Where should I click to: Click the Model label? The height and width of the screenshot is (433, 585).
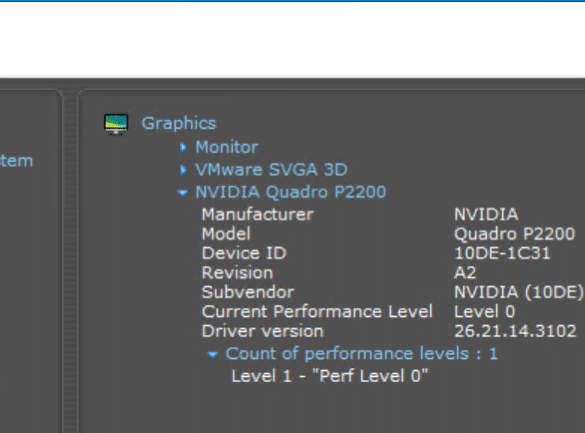coord(226,234)
